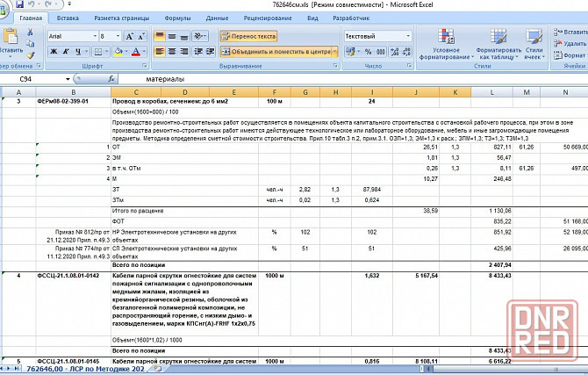
Task: Click the italic formatting icon
Action: (x=66, y=51)
